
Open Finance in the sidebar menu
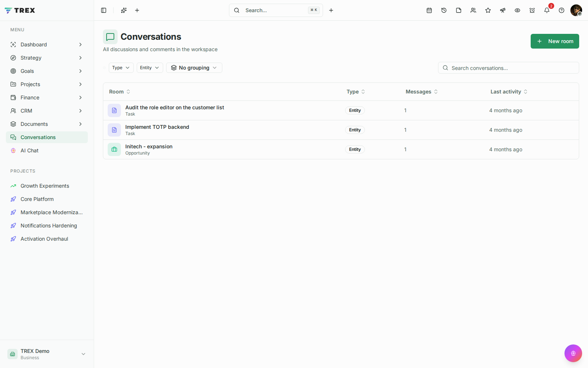(47, 98)
